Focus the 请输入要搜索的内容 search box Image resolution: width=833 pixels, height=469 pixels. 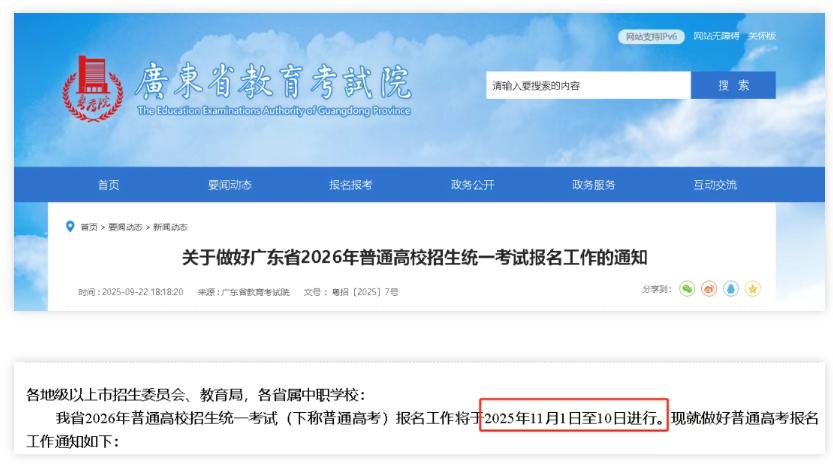[x=588, y=85]
